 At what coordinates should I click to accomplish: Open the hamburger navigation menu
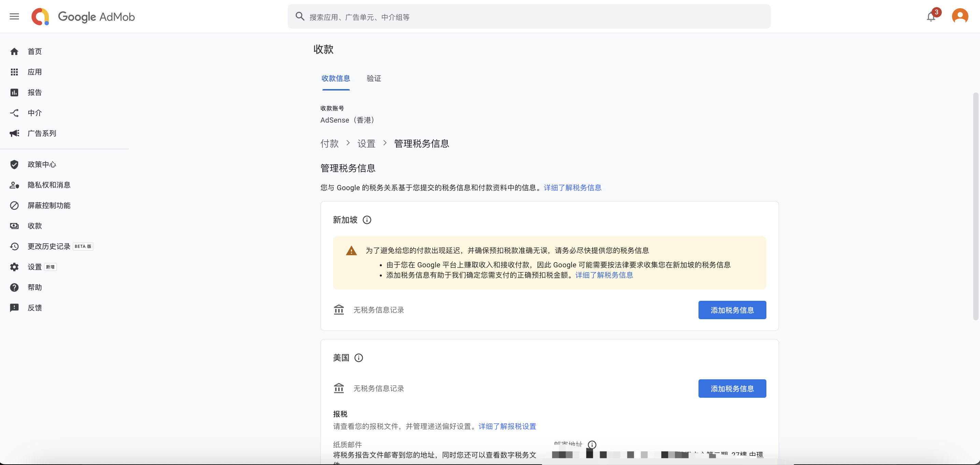pyautogui.click(x=14, y=16)
